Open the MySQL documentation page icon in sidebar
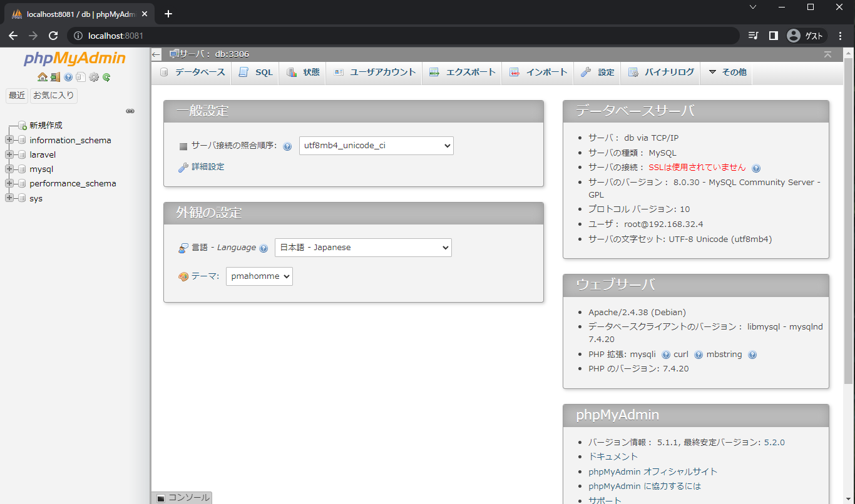The width and height of the screenshot is (855, 504). click(80, 77)
